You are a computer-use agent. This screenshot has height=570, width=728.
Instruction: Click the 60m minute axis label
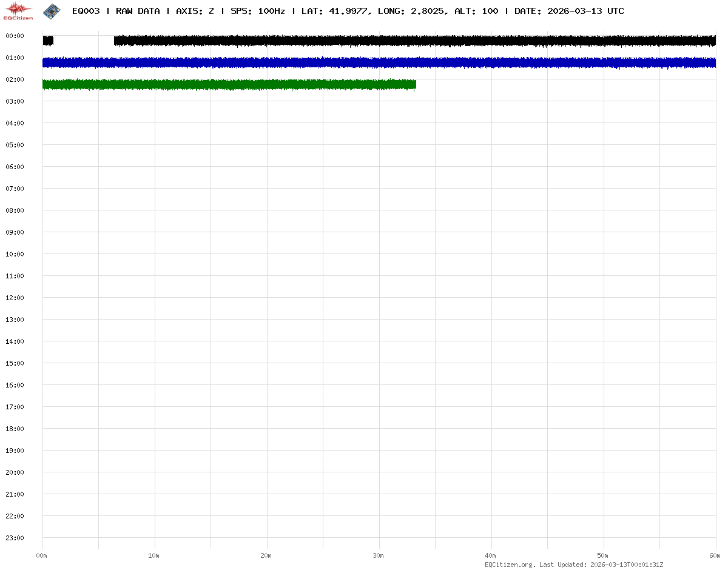716,555
